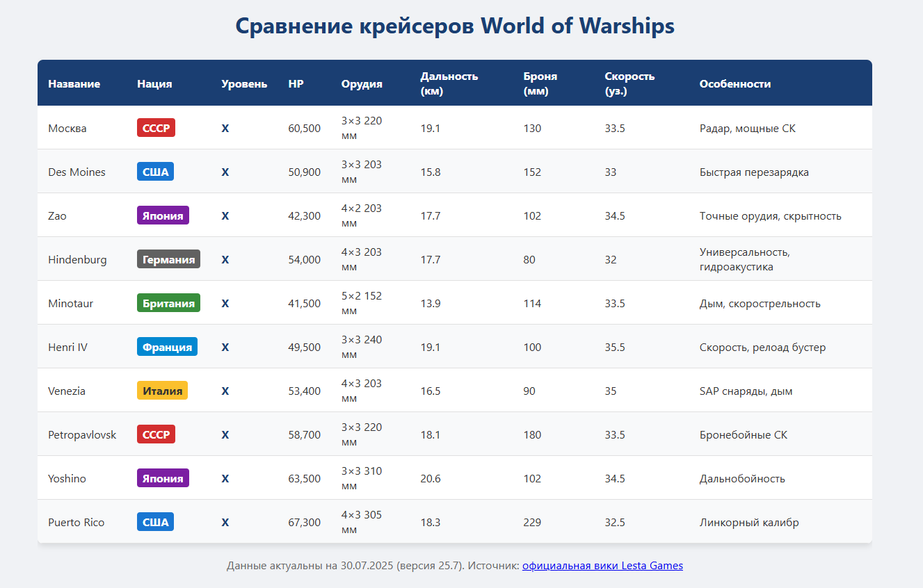Image resolution: width=923 pixels, height=588 pixels.
Task: Click the СССР badge in Москва row
Action: (156, 128)
